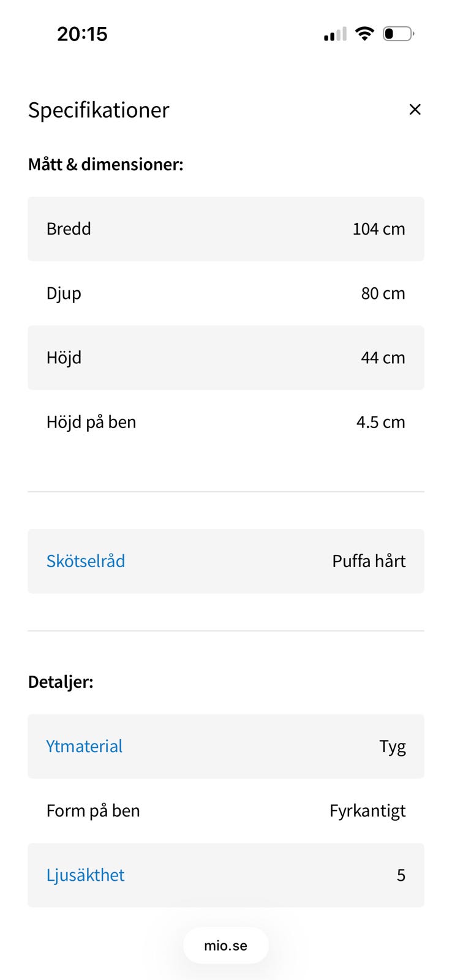Screen dimensions: 452x980
Task: Tap the Form på ben row
Action: point(225,810)
